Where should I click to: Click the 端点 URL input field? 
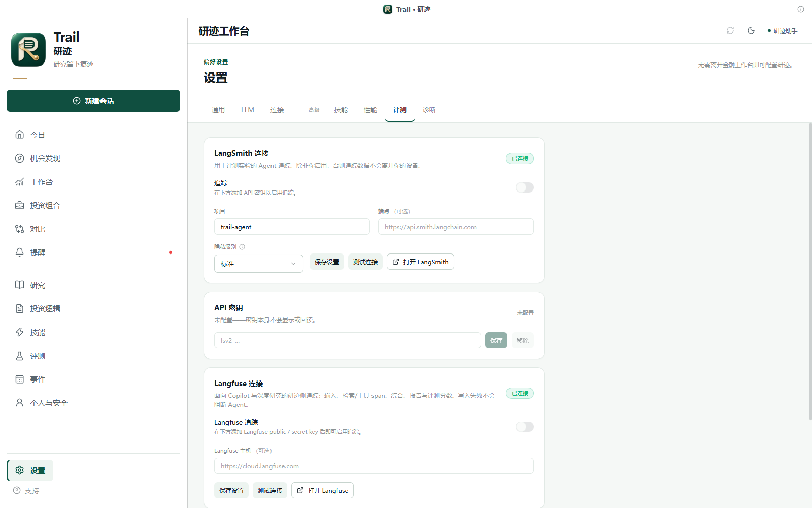[456, 227]
